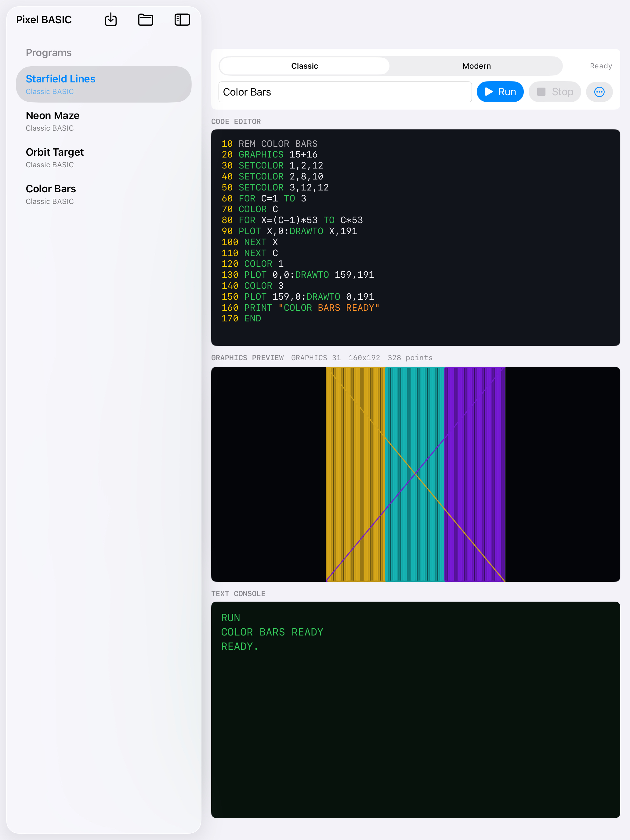The height and width of the screenshot is (840, 630).
Task: Open Neon Maze program
Action: click(x=103, y=121)
